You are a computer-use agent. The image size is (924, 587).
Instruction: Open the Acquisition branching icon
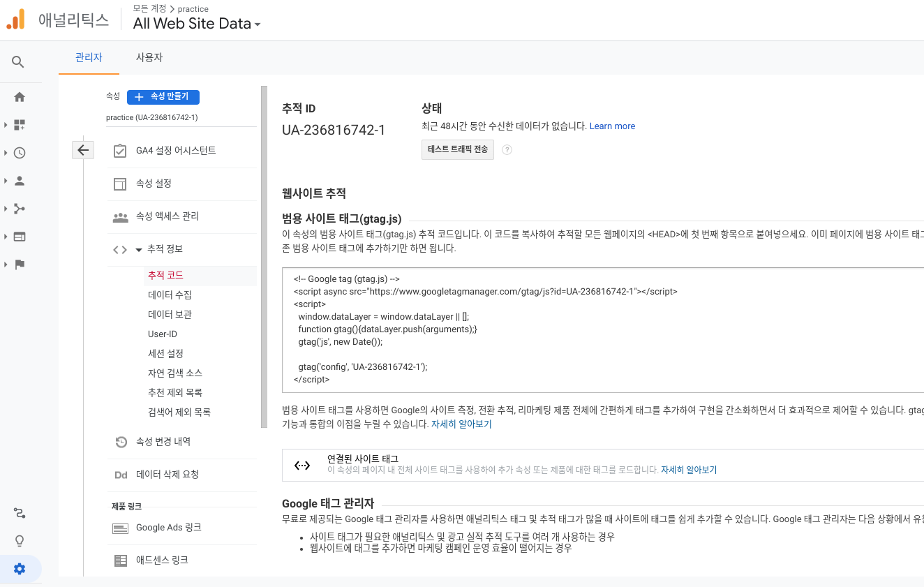coord(20,209)
